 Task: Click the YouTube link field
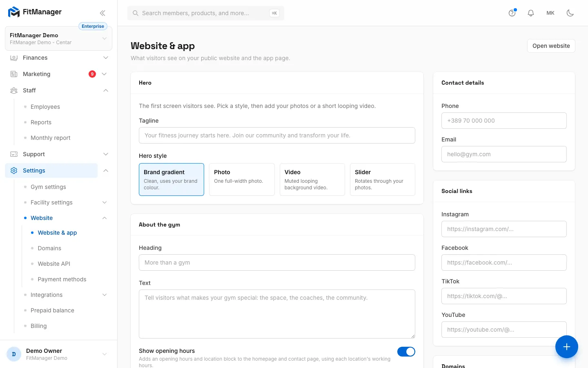tap(504, 330)
